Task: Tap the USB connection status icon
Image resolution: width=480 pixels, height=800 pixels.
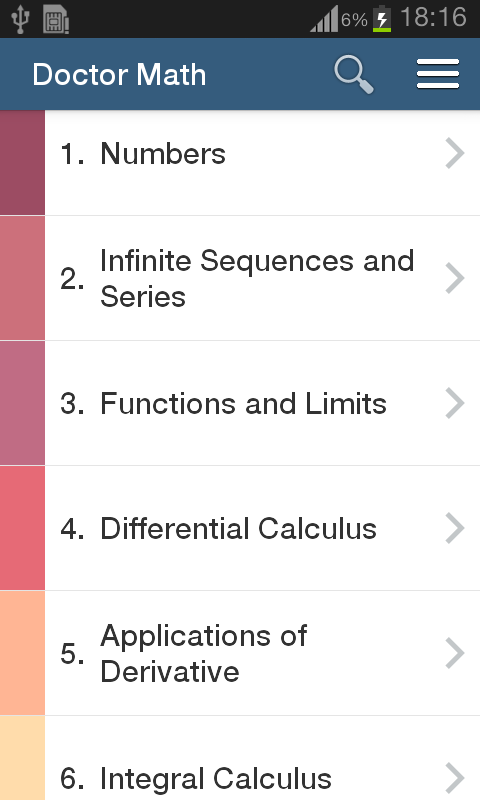Action: [20, 19]
